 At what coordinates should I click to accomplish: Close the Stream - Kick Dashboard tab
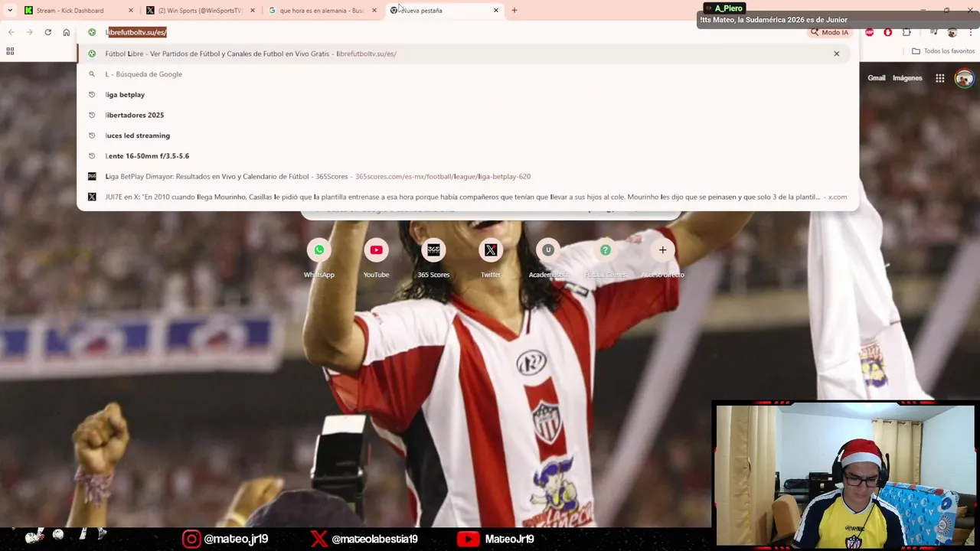131,11
